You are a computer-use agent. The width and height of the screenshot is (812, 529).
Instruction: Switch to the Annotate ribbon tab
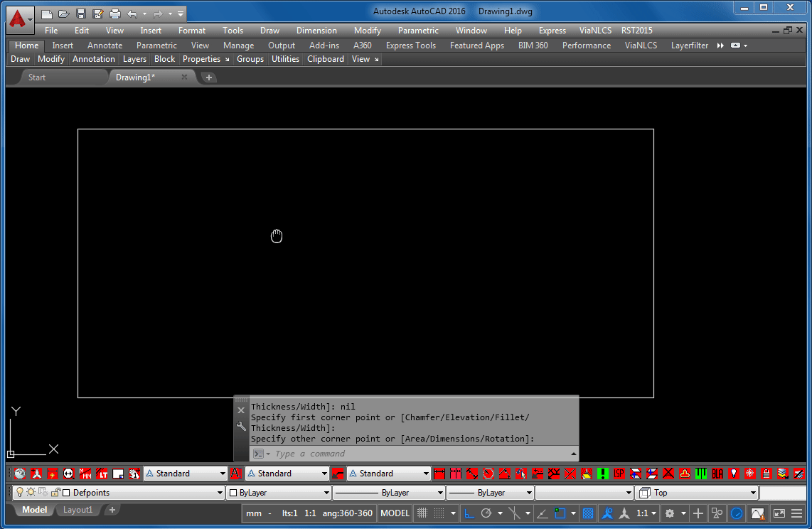[x=105, y=46]
